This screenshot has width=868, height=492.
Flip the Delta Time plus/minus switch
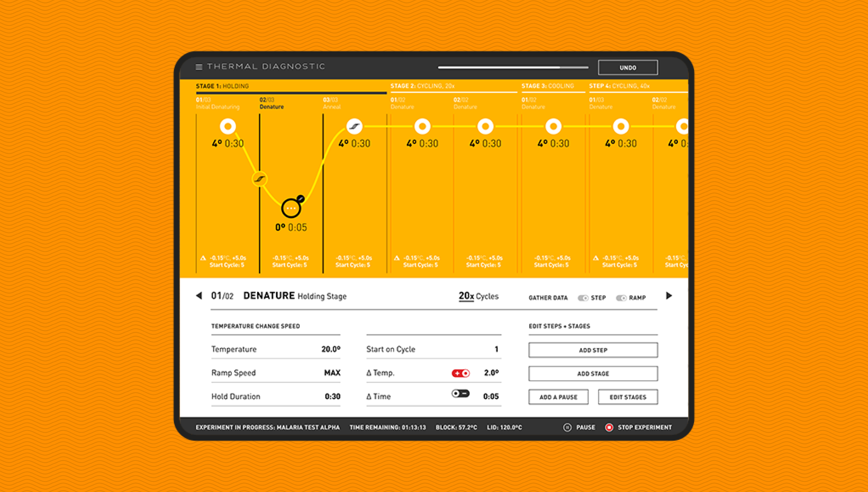pyautogui.click(x=460, y=393)
